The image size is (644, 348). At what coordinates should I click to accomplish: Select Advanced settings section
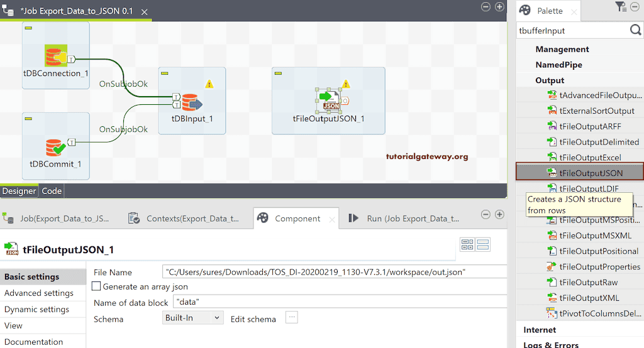click(x=43, y=293)
